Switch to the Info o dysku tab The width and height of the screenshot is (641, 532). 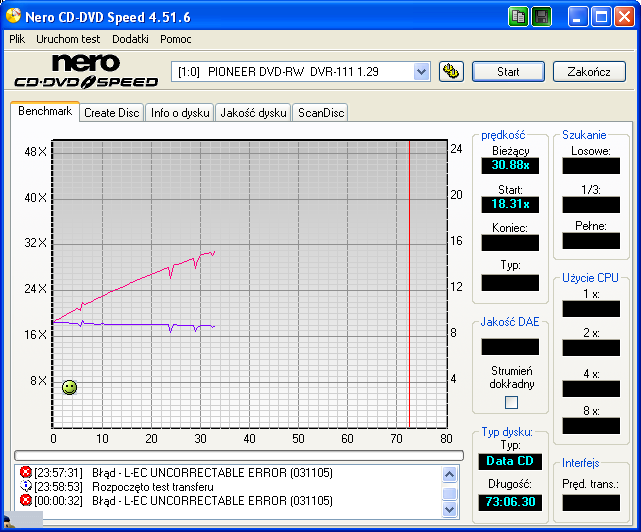pyautogui.click(x=180, y=113)
